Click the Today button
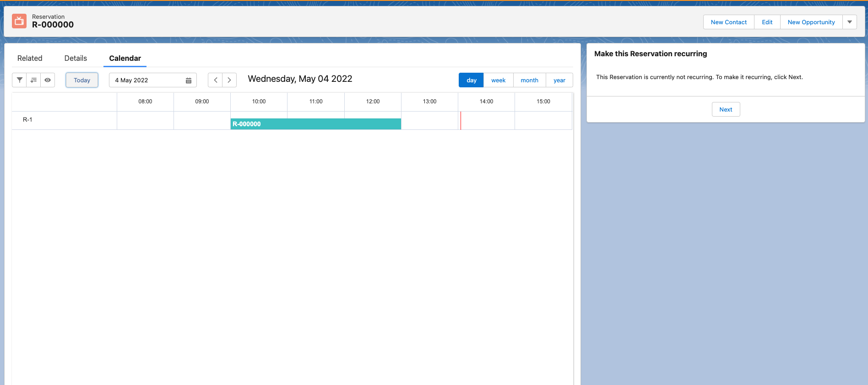 [x=82, y=80]
